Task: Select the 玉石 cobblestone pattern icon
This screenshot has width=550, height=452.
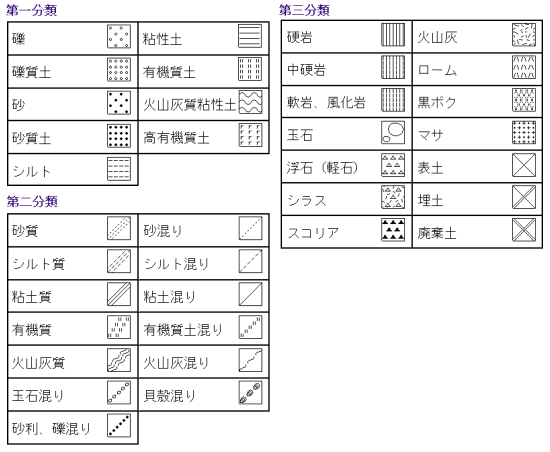Action: pos(393,132)
